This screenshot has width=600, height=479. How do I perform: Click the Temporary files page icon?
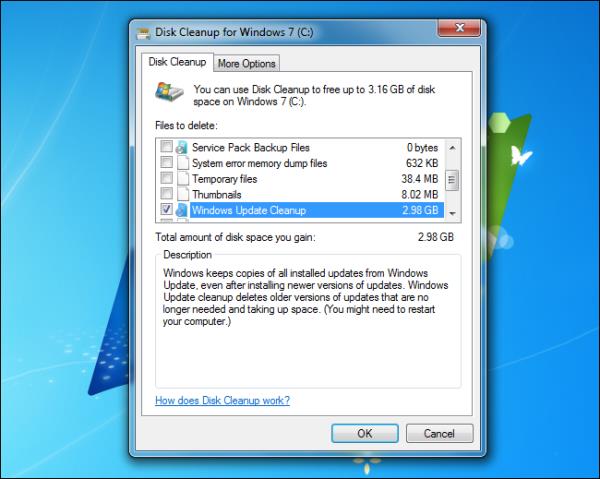pos(181,179)
